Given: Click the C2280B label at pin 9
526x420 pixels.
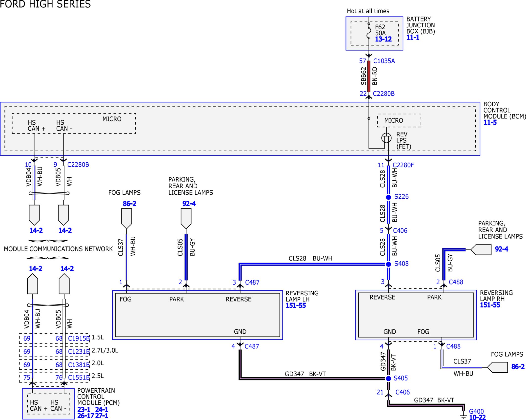Looking at the screenshot, I should (78, 165).
